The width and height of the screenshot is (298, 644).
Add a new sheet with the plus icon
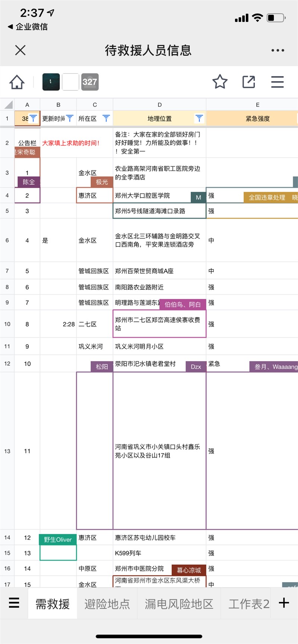284,603
